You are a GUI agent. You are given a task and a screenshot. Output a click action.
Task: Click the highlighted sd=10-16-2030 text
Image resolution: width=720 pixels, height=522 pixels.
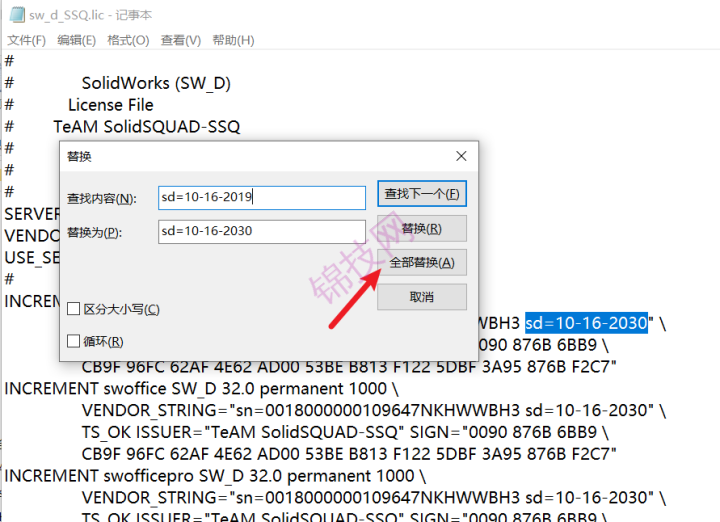(586, 323)
